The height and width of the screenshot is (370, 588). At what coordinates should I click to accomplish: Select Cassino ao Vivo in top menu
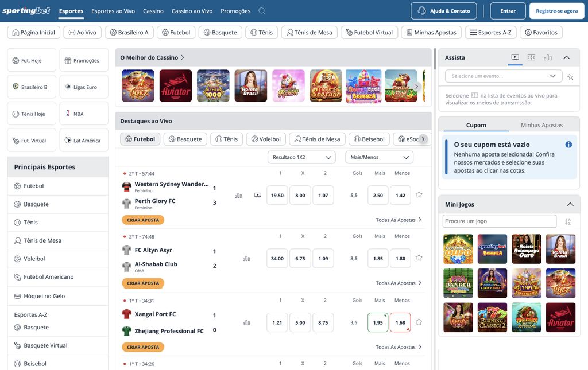[192, 11]
